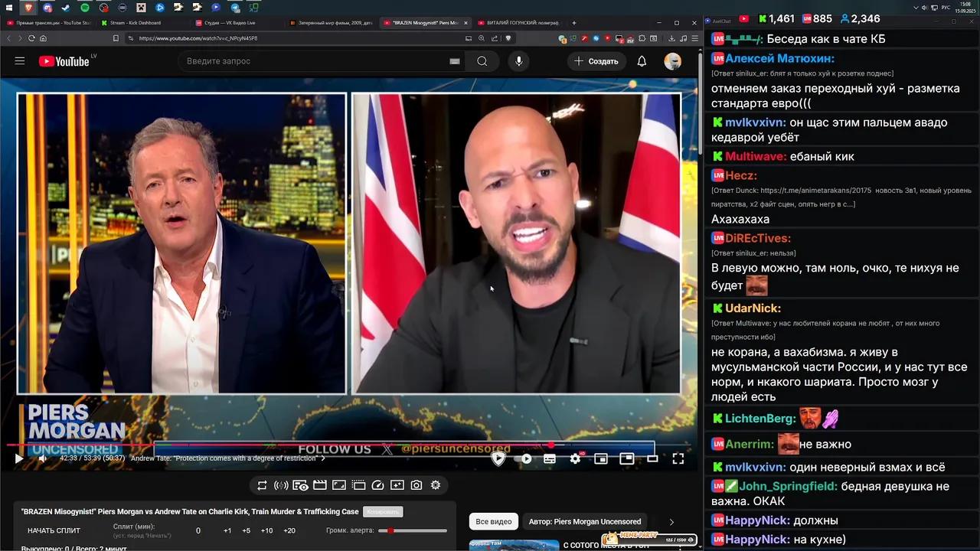Open browser home page icon
Screen dimensions: 980x551
[43, 38]
